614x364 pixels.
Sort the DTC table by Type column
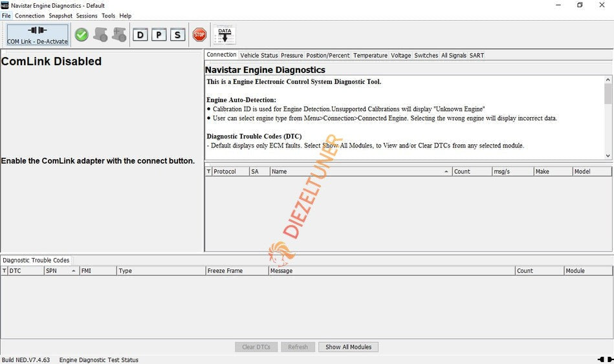pyautogui.click(x=161, y=271)
